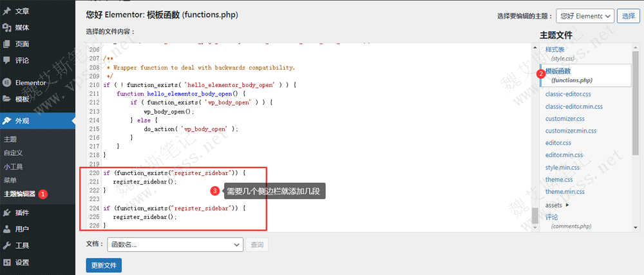
Task: Click line 208 Wrapper function comment
Action: [x=200, y=68]
